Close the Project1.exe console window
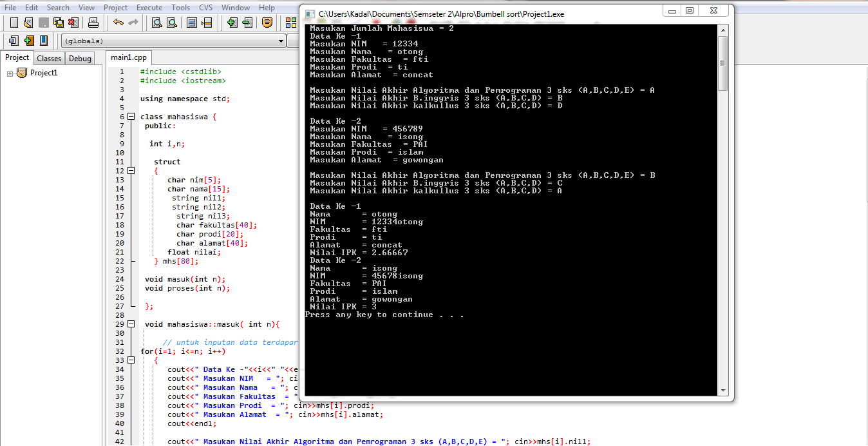Viewport: 868px width, 446px height. [x=713, y=10]
